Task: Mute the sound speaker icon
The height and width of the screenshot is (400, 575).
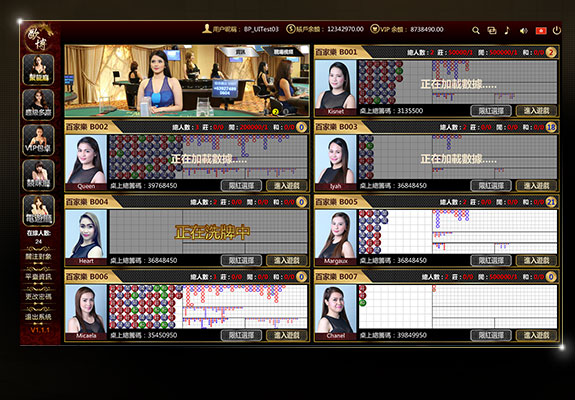Action: pos(524,31)
